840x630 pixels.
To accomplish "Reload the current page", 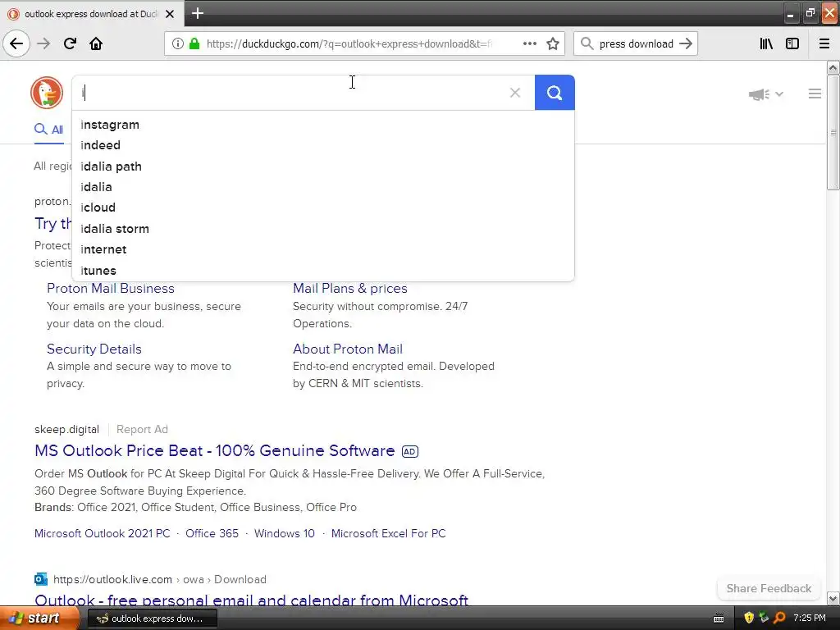I will coord(70,43).
